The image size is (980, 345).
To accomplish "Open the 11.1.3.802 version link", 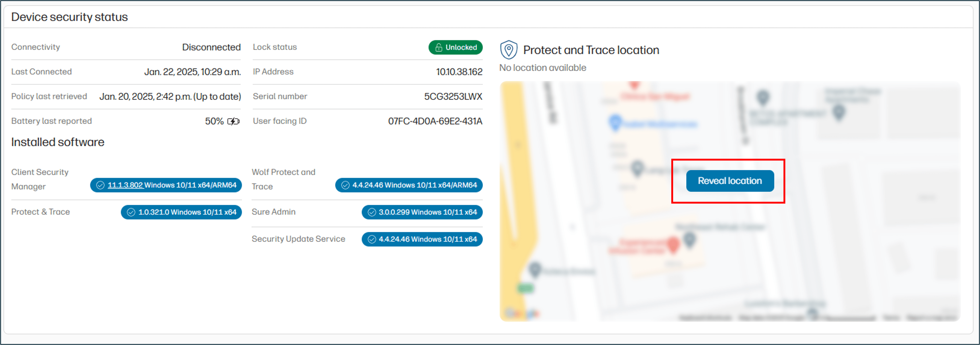I will [125, 185].
